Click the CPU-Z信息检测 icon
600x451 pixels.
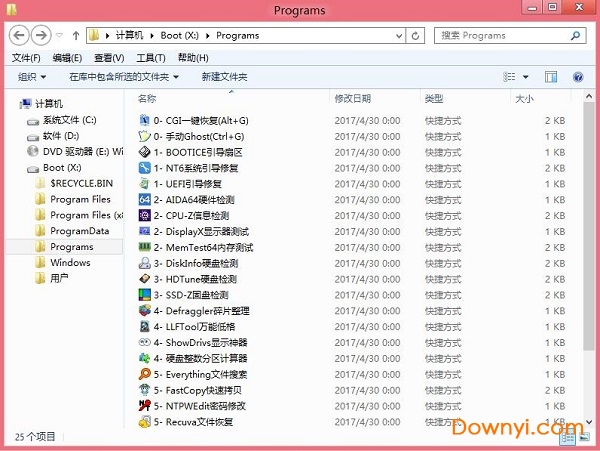point(144,216)
